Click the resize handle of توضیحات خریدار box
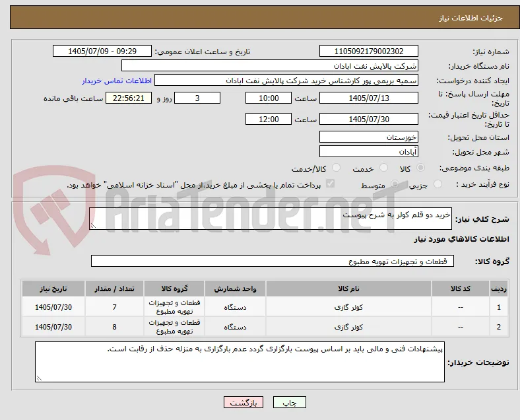Image resolution: width=520 pixels, height=420 pixels. 39,378
